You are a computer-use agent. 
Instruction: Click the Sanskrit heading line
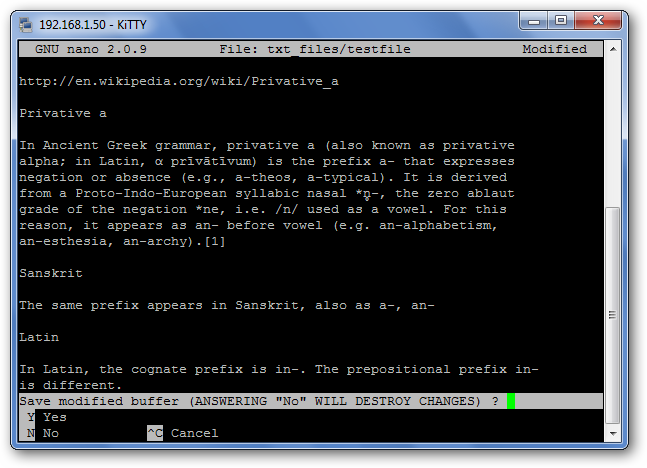(51, 273)
